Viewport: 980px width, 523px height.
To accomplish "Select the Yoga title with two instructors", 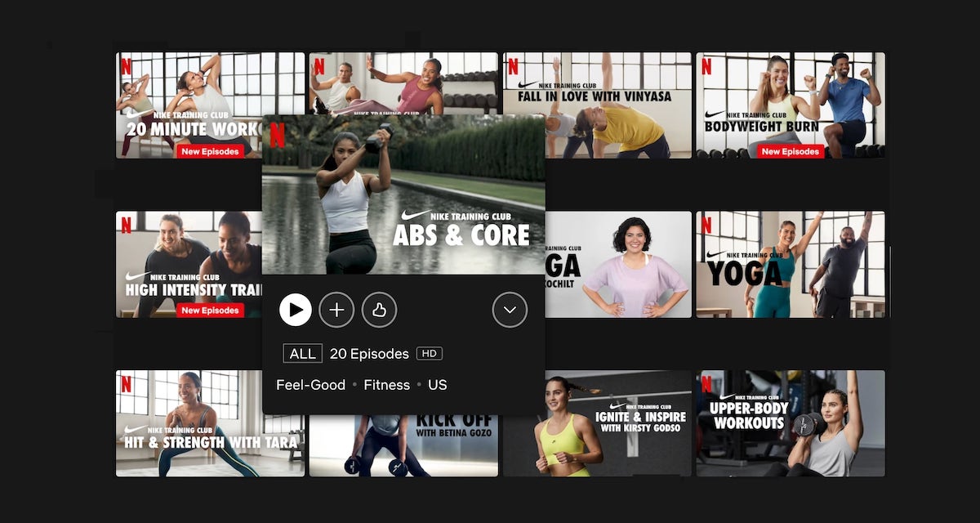I will coord(790,263).
